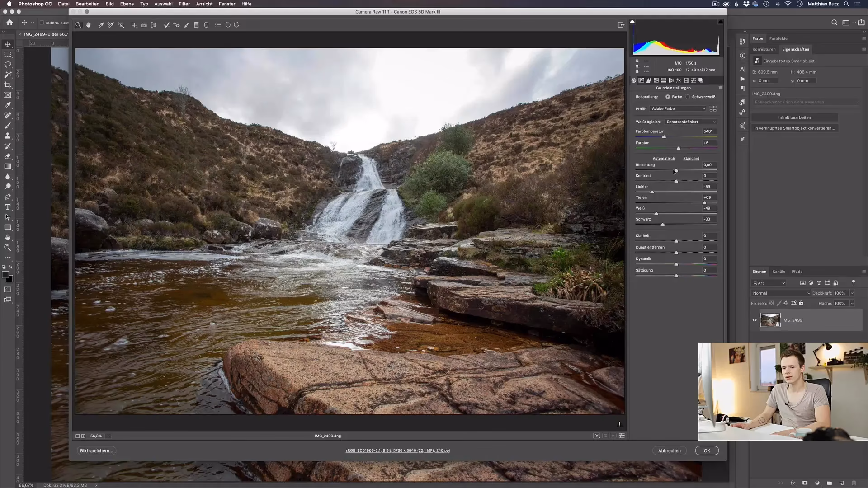Open the Detail panel (mountains icon)

point(649,80)
